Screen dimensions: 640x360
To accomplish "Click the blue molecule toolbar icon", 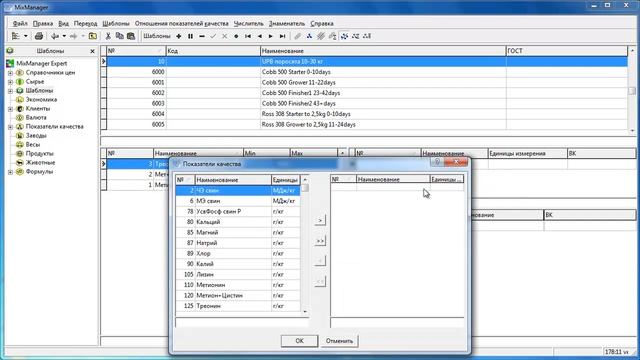I will point(309,36).
